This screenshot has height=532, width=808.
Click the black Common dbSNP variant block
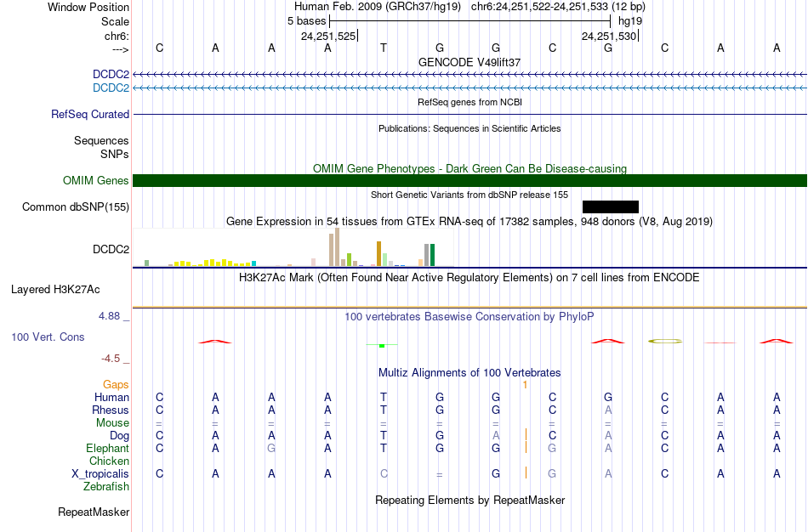(611, 207)
